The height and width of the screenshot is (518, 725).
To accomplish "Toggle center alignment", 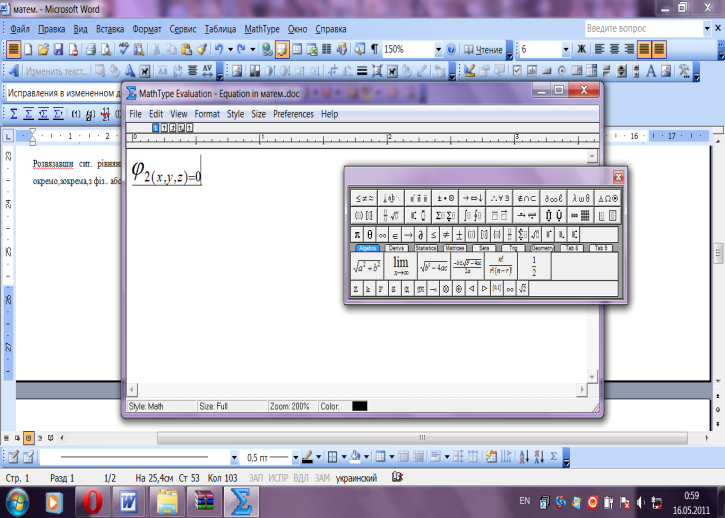I will [614, 49].
